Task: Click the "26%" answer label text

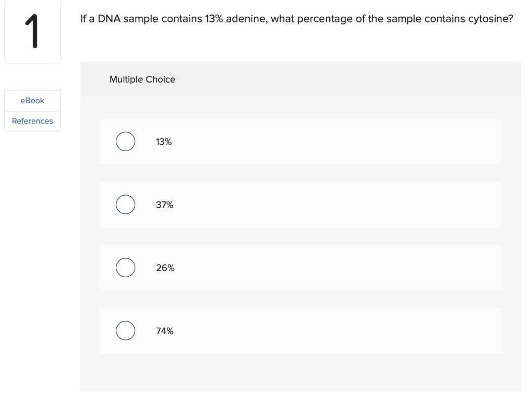Action: coord(165,268)
